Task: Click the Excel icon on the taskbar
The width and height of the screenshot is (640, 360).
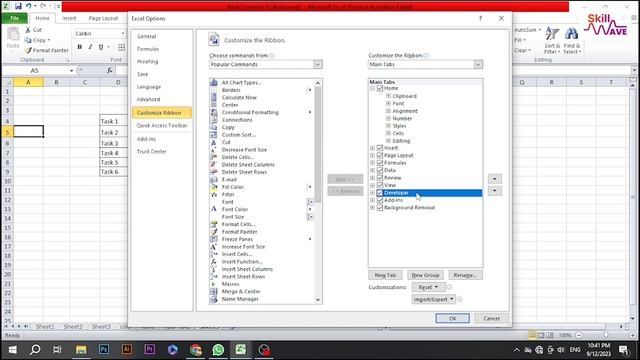Action: pyautogui.click(x=241, y=350)
